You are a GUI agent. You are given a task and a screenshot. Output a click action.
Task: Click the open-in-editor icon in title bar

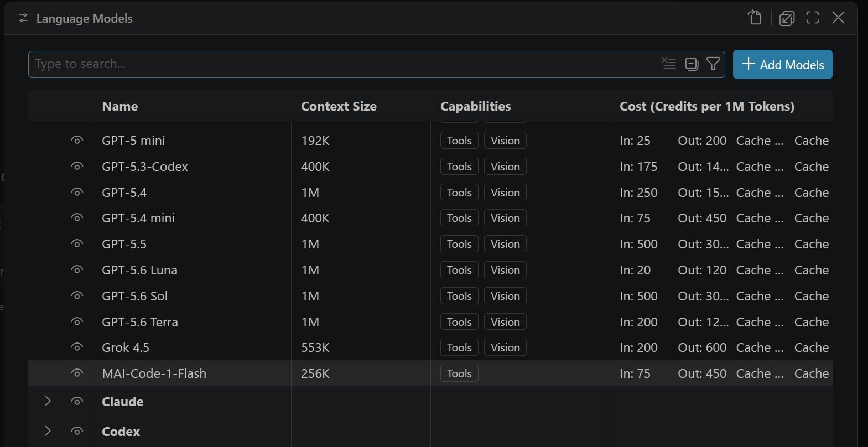coord(787,18)
